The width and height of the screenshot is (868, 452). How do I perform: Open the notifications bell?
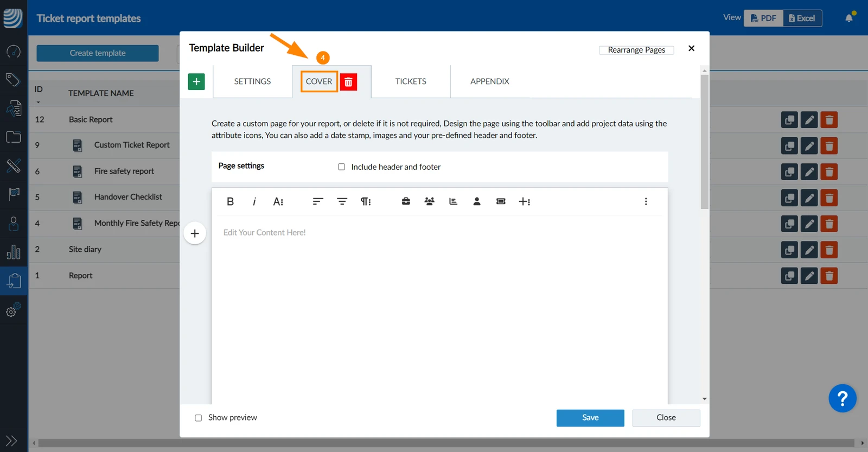click(x=849, y=18)
